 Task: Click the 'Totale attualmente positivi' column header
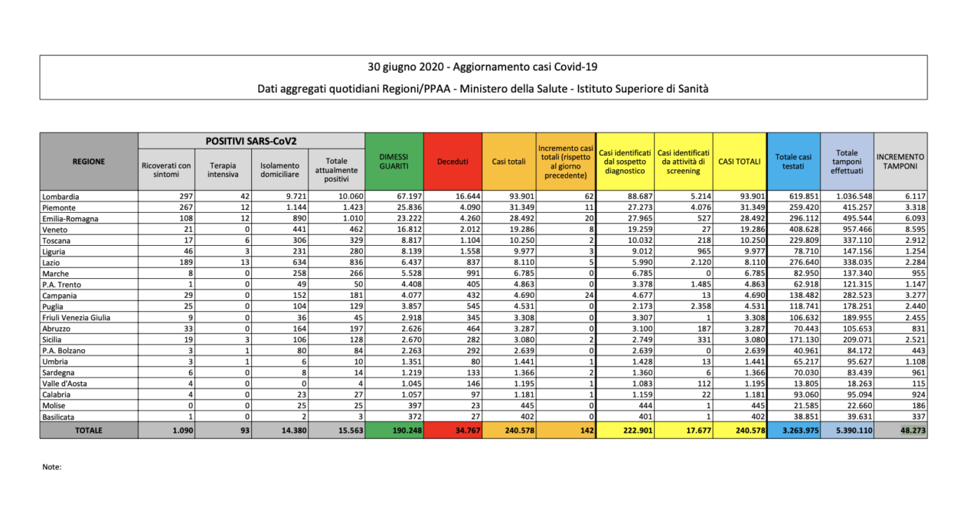click(x=336, y=170)
